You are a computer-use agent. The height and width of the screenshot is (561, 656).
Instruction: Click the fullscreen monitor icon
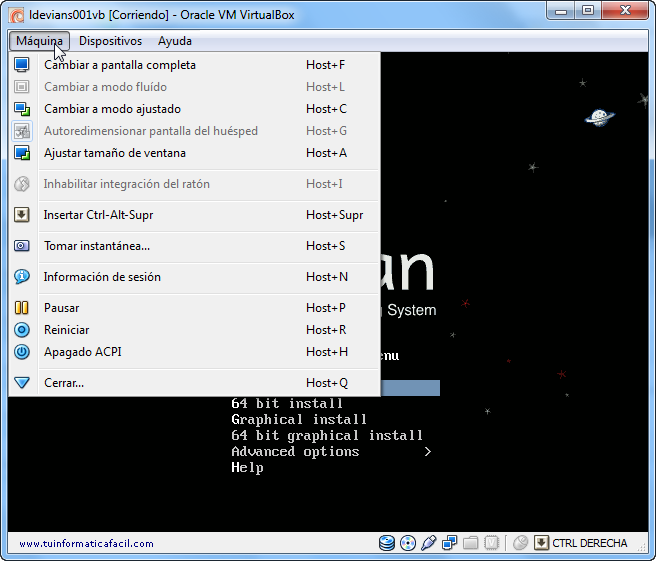tap(22, 65)
